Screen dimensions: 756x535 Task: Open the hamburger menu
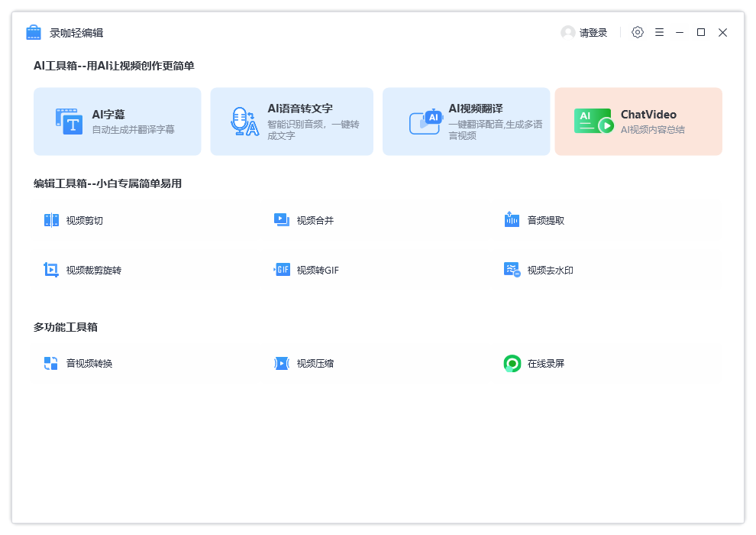[659, 32]
